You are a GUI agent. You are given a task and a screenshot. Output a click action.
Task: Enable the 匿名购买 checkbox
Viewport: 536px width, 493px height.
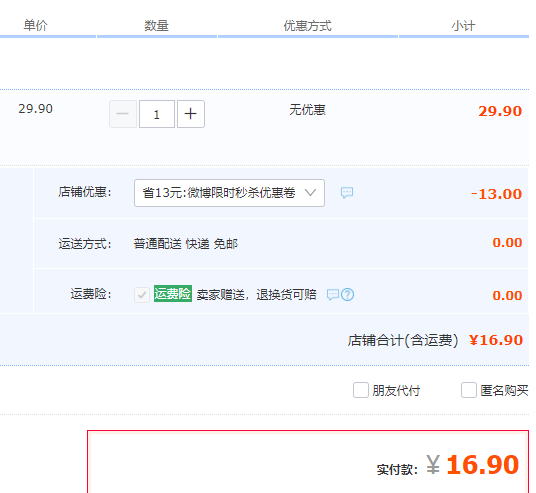click(469, 390)
